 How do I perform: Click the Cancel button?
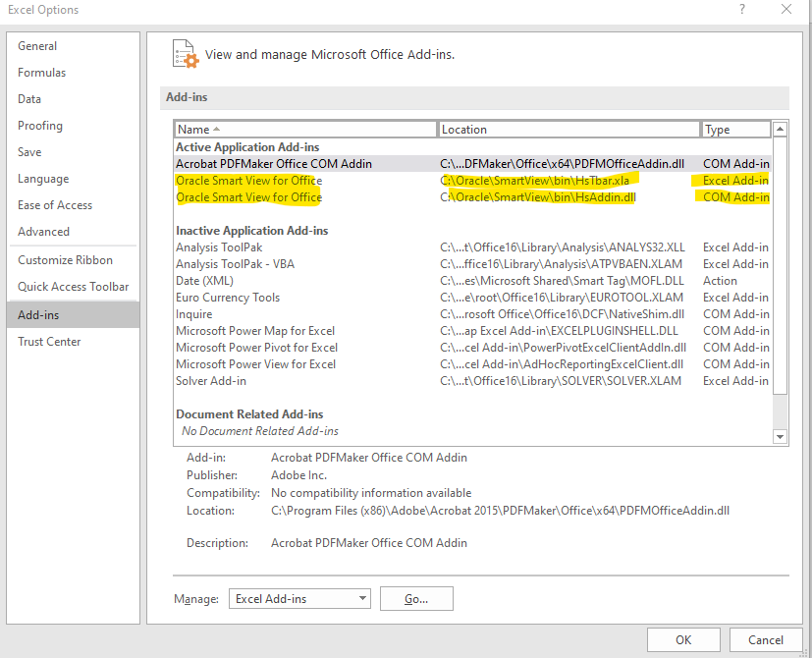click(766, 640)
